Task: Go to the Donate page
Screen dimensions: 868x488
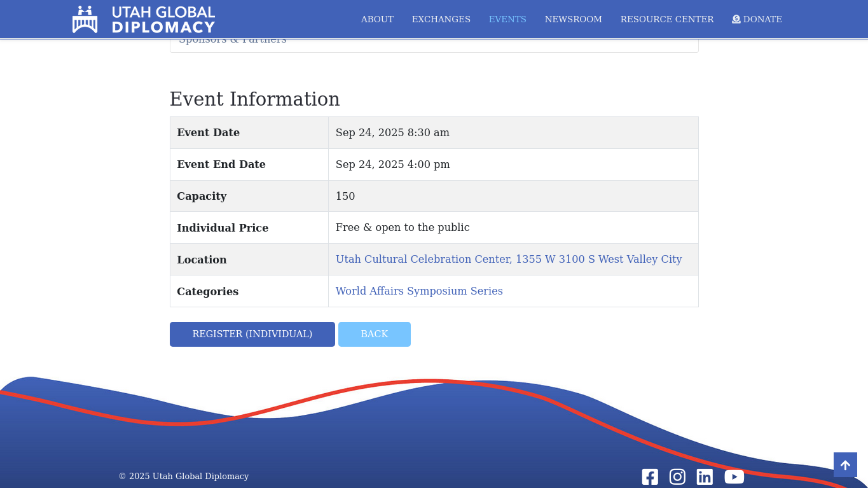Action: click(757, 20)
